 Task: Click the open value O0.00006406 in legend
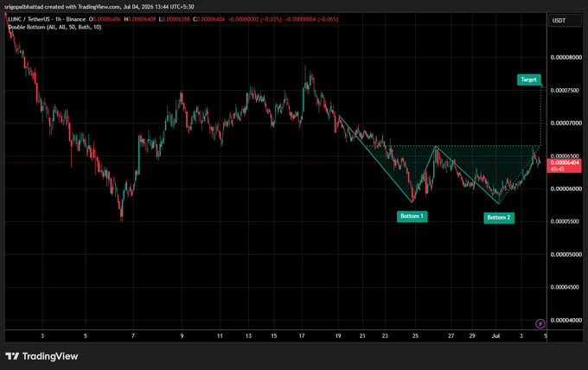click(105, 19)
